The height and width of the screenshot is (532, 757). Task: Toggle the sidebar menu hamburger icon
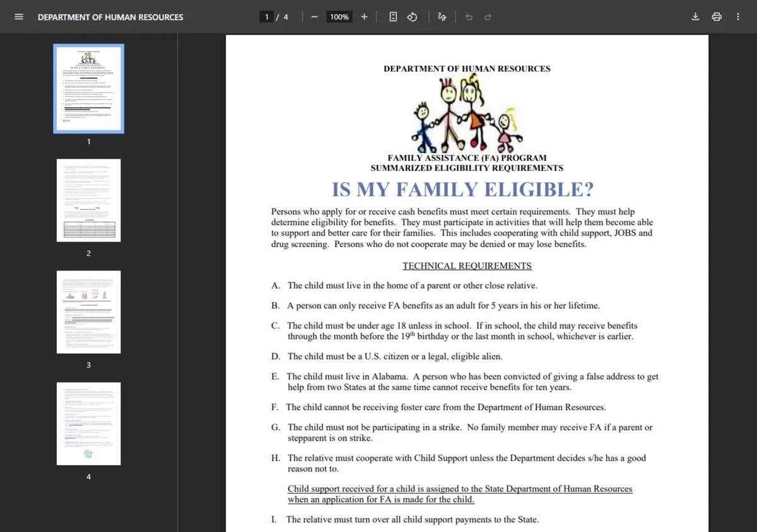[x=19, y=17]
